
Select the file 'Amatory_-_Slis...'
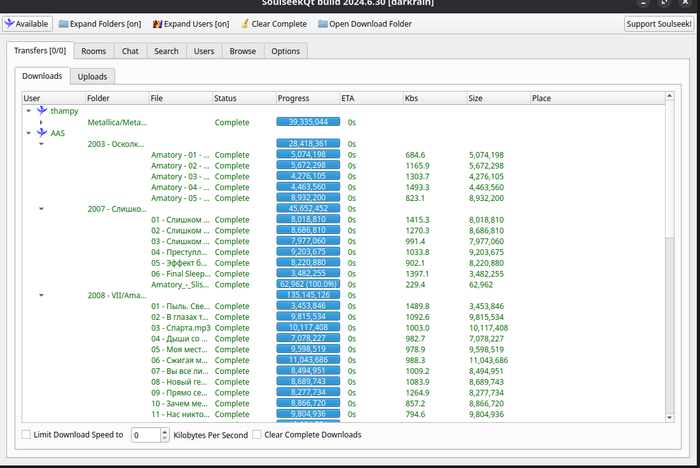click(x=180, y=284)
